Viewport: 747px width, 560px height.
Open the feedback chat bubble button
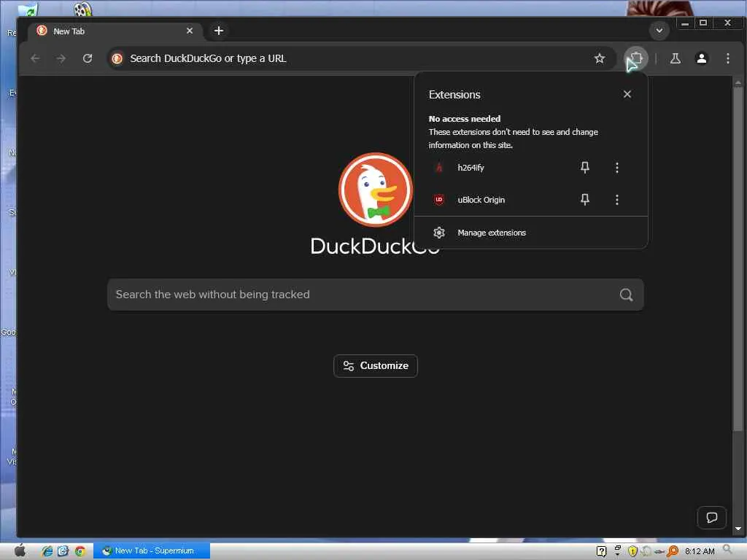[711, 518]
